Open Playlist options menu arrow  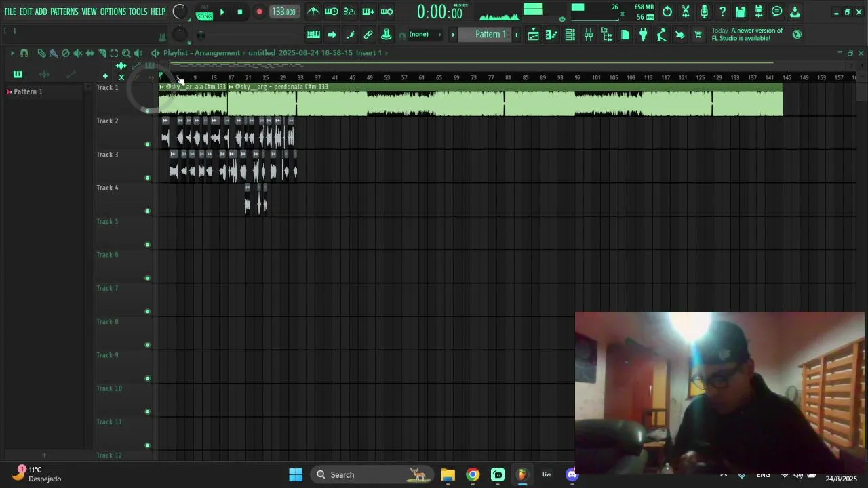tap(12, 53)
